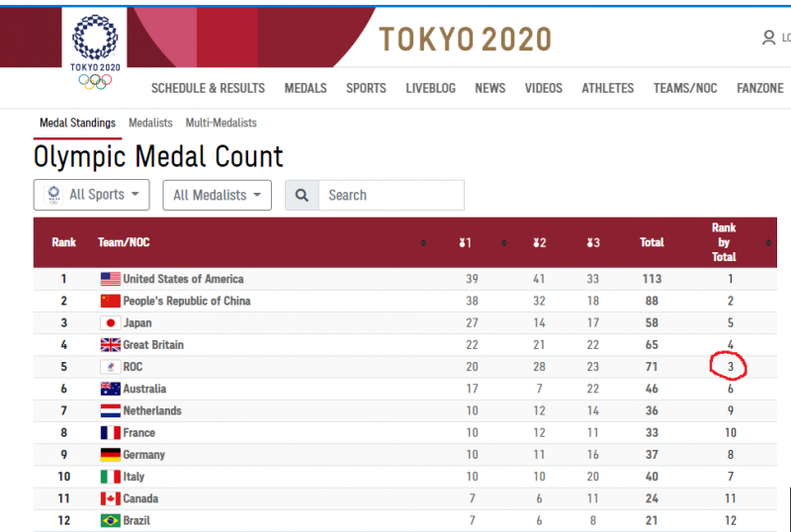Click the search magnifier icon
The width and height of the screenshot is (791, 532).
pos(302,196)
